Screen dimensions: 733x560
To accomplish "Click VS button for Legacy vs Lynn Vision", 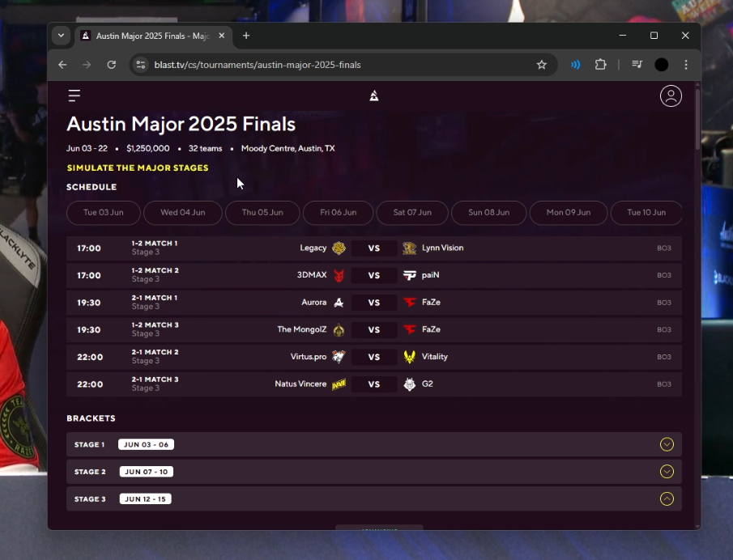I will point(374,248).
